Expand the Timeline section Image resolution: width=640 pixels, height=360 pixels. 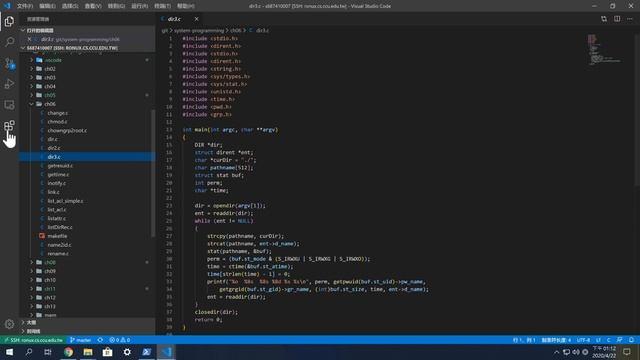(x=87, y=331)
